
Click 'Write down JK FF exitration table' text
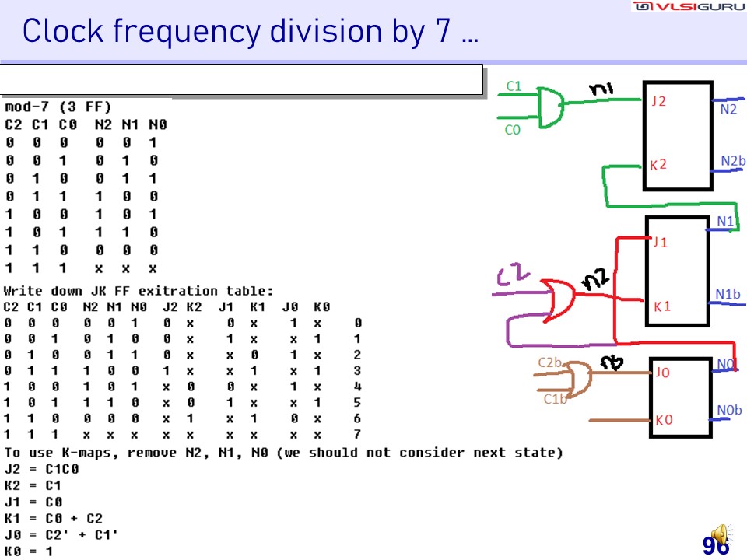[x=139, y=290]
